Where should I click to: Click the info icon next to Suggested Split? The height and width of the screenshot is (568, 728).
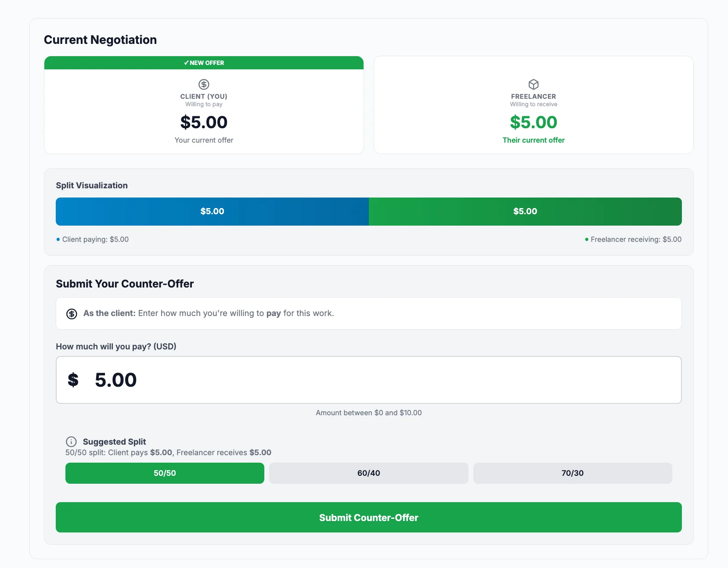71,442
